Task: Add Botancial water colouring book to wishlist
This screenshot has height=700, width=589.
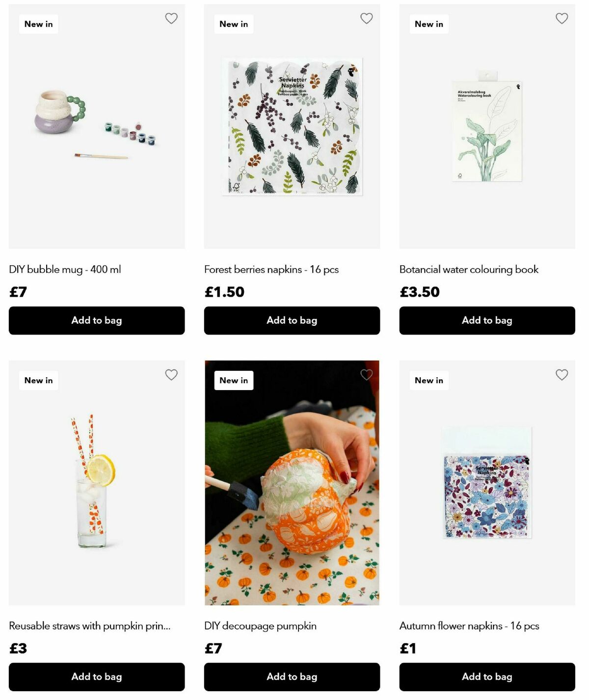Action: [562, 19]
